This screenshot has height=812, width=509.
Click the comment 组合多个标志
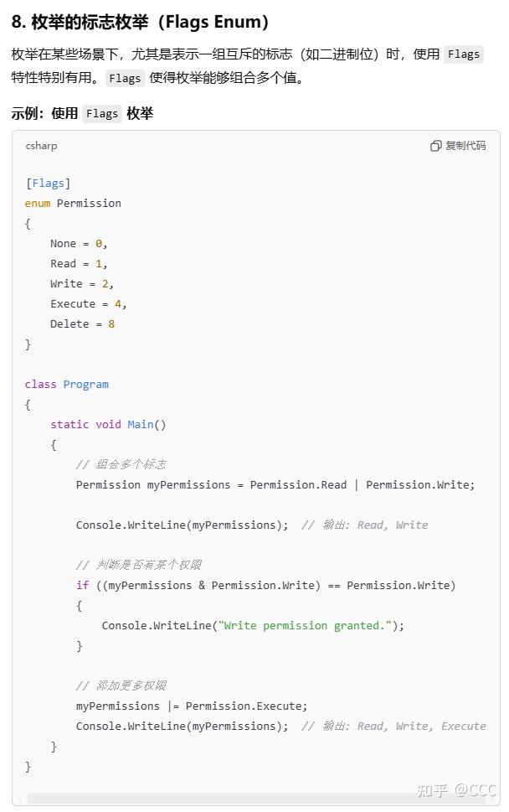click(x=121, y=464)
